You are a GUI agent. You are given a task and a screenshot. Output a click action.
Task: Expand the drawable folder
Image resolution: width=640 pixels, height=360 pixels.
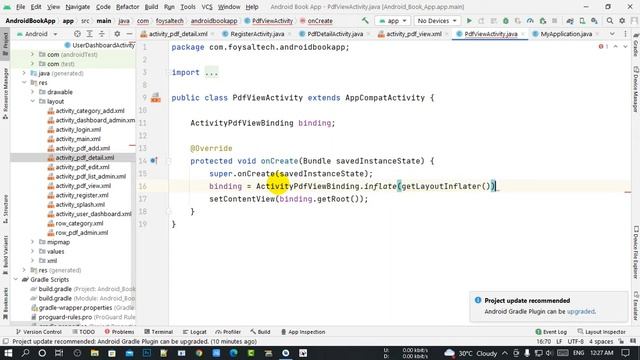tap(32, 92)
